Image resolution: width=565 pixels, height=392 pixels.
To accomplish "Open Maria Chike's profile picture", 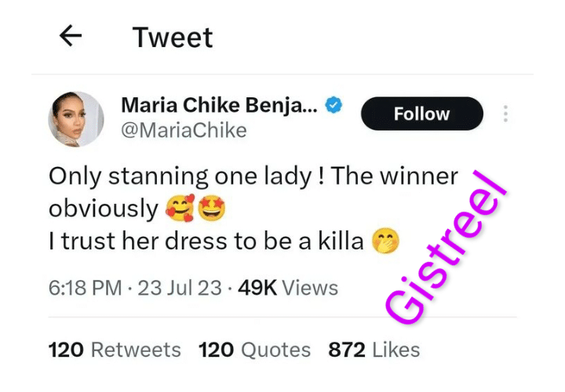I will click(77, 118).
